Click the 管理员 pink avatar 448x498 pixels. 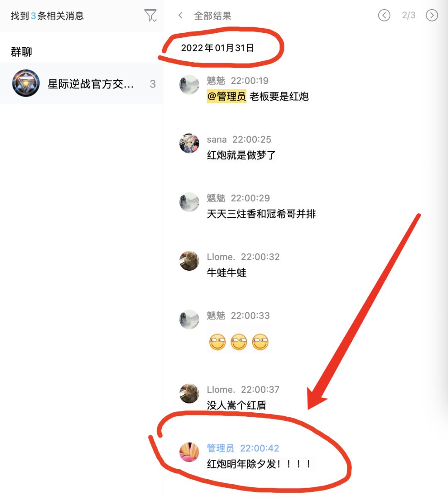tap(189, 452)
